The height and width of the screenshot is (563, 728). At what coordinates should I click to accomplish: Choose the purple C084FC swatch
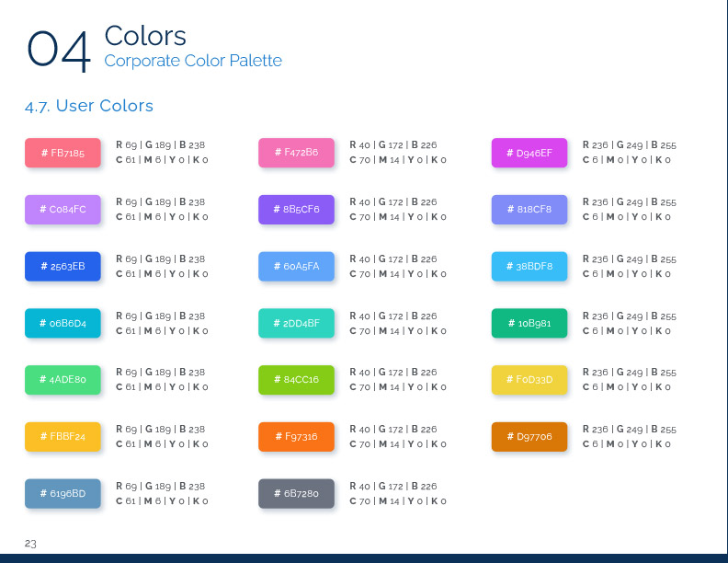coord(63,210)
